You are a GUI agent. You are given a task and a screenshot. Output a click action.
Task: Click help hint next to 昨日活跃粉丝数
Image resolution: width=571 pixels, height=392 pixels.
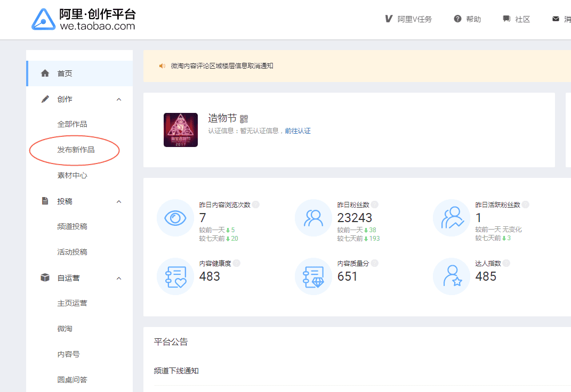pos(526,205)
